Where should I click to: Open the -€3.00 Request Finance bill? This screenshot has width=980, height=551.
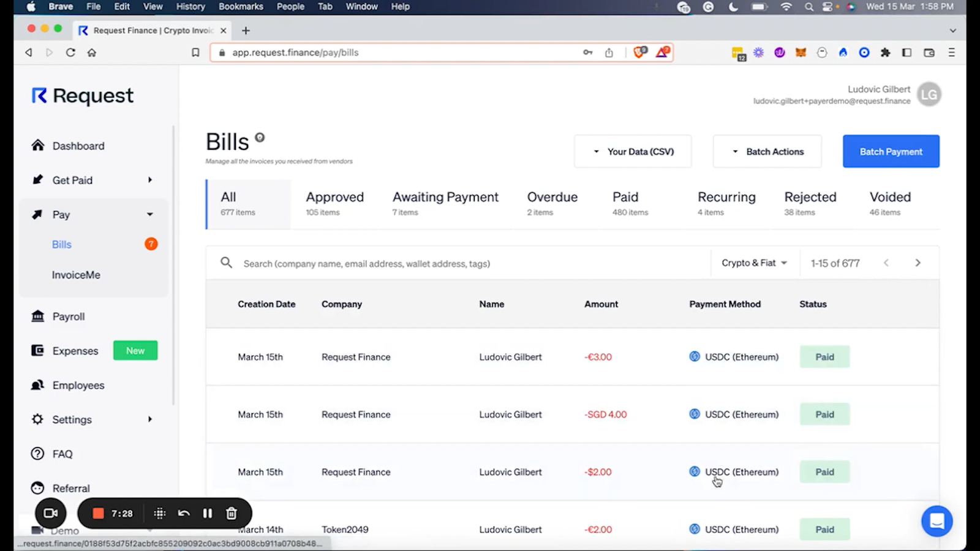point(572,357)
